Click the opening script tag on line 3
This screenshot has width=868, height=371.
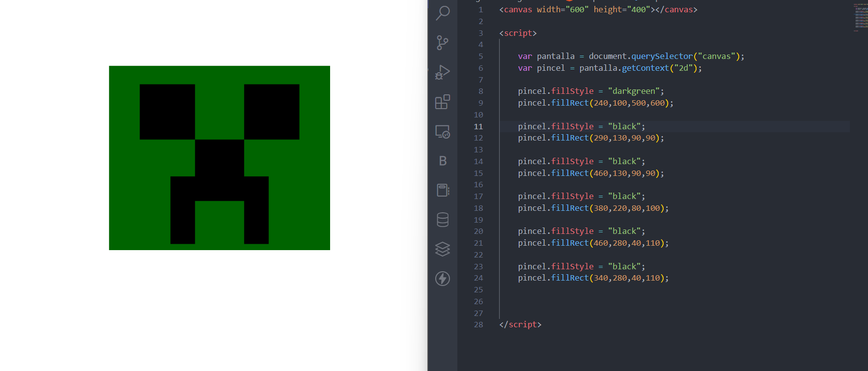pos(518,33)
